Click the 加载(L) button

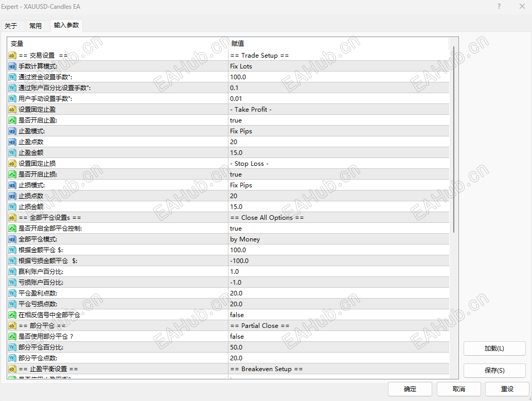point(494,348)
